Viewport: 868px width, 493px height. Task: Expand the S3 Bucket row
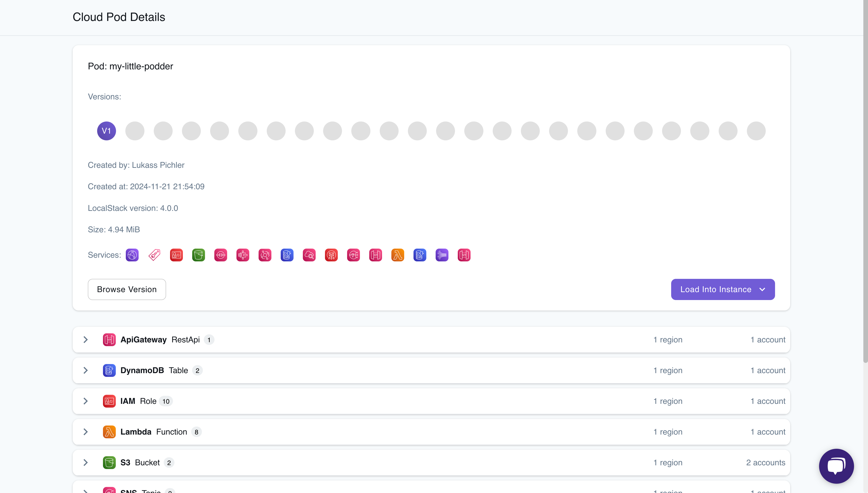click(x=86, y=463)
